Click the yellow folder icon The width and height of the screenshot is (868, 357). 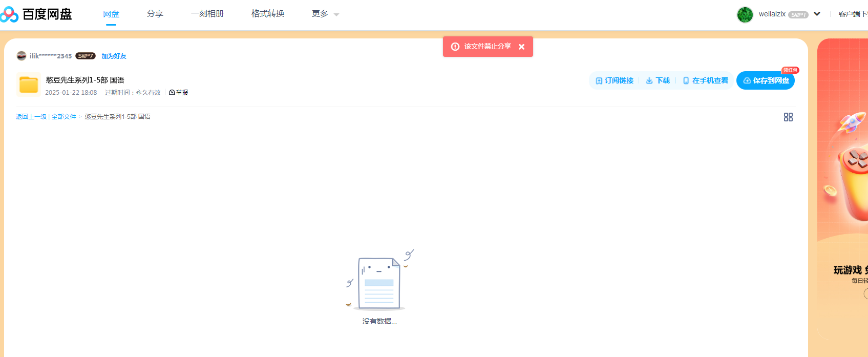[29, 85]
